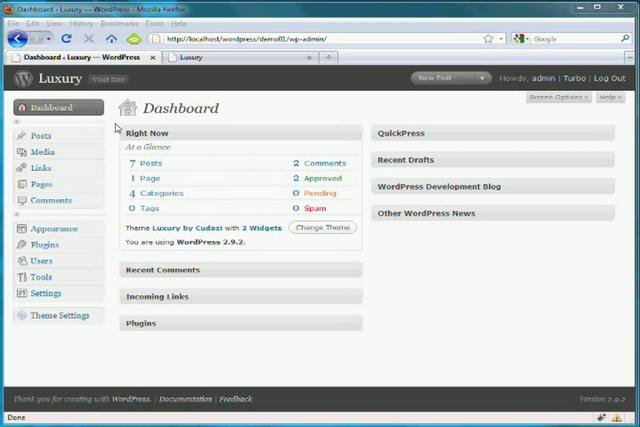This screenshot has width=640, height=427.
Task: Click the bookmark star in address bar
Action: pyautogui.click(x=488, y=39)
